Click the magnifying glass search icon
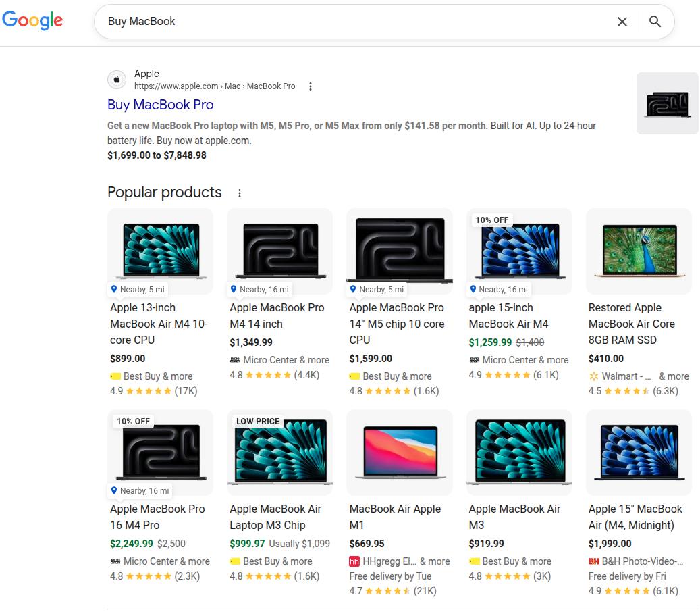This screenshot has width=700, height=612. 655,21
